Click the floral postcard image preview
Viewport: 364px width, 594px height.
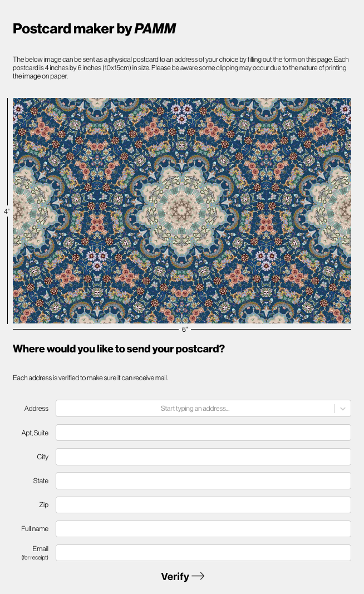click(x=182, y=210)
